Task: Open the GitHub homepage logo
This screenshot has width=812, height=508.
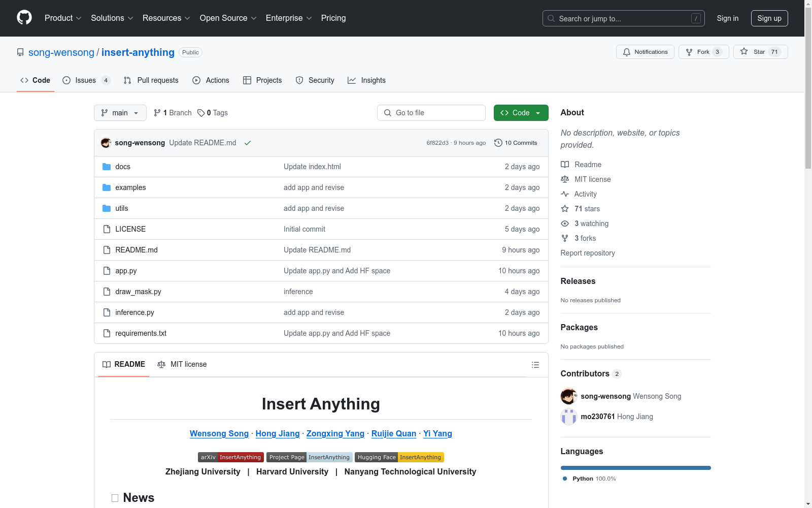Action: point(24,18)
